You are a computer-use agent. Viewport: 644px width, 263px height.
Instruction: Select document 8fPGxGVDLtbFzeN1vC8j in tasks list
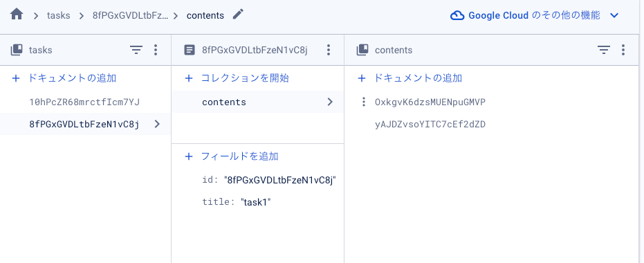click(x=85, y=124)
